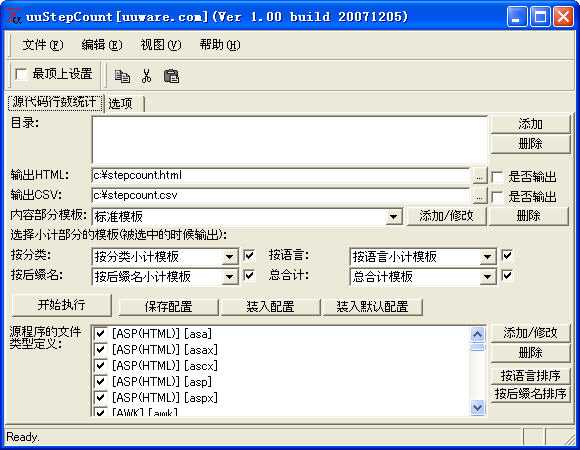The height and width of the screenshot is (450, 580).
Task: Click the 按后缀名排序 button
Action: tap(530, 393)
